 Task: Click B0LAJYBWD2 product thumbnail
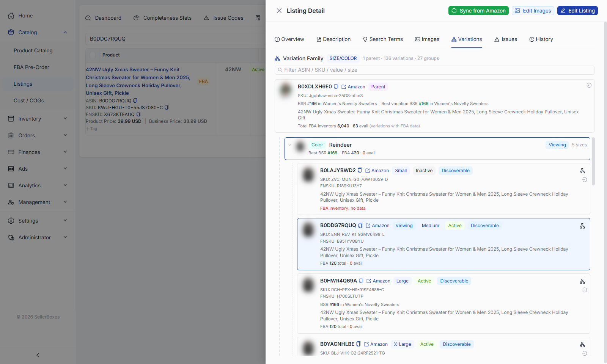[308, 175]
